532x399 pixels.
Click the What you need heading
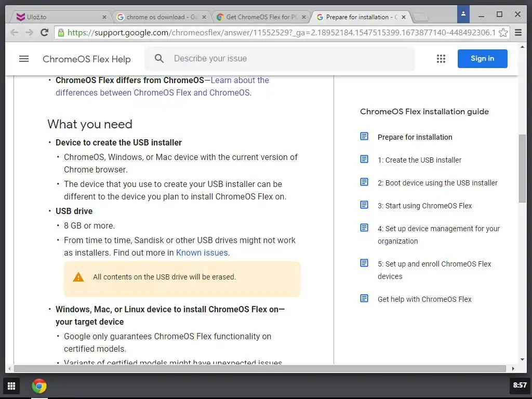[89, 124]
